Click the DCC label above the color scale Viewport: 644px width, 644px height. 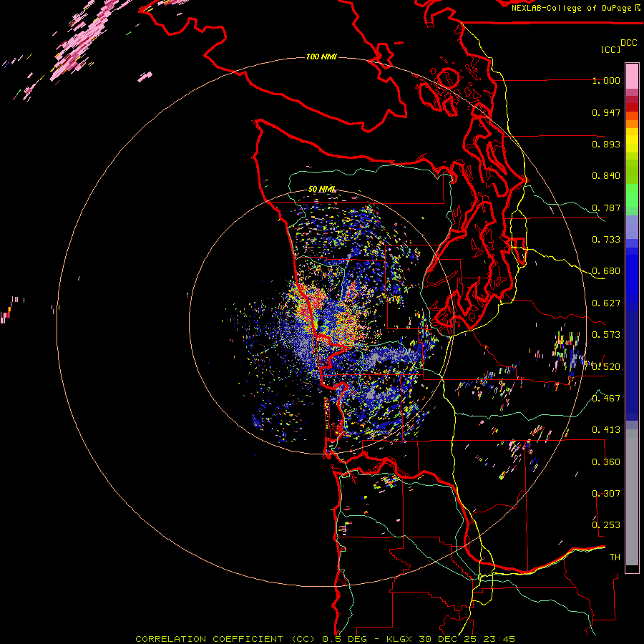coord(628,43)
